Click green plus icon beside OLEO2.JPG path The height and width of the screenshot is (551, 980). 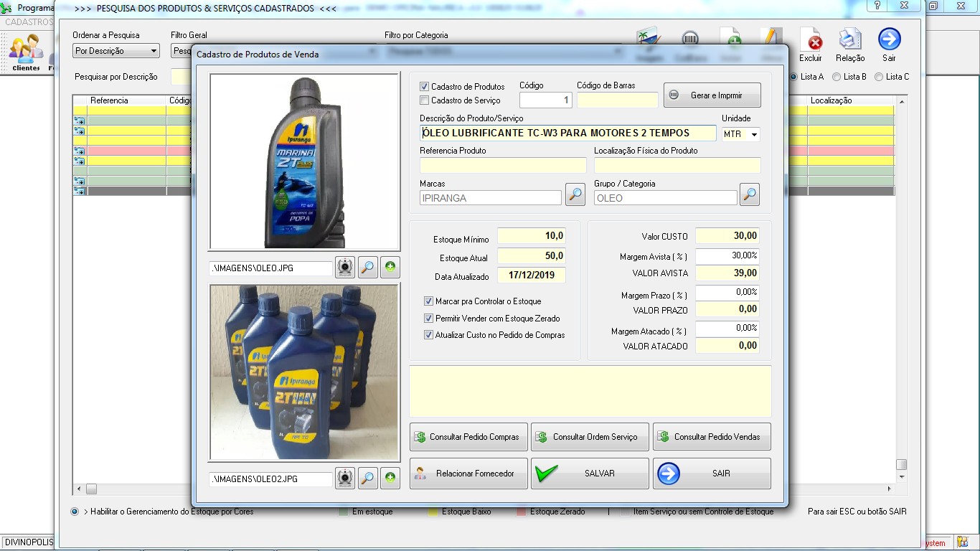tap(390, 478)
